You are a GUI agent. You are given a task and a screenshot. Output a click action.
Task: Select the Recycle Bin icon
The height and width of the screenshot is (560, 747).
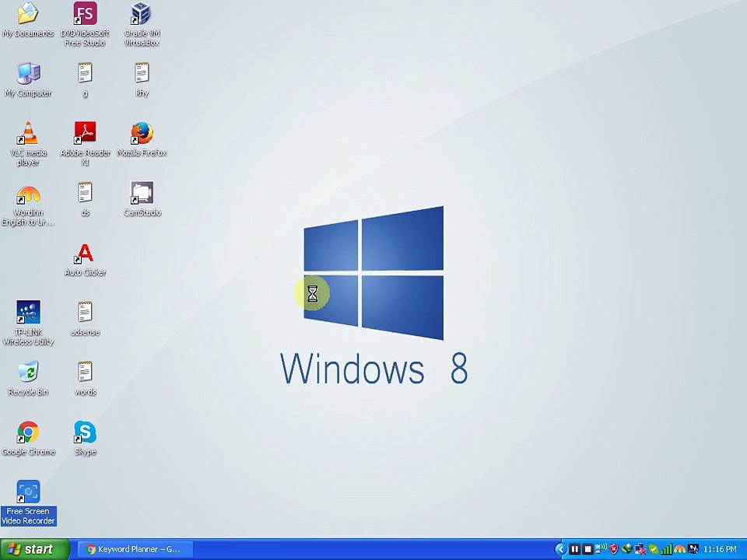click(x=28, y=379)
